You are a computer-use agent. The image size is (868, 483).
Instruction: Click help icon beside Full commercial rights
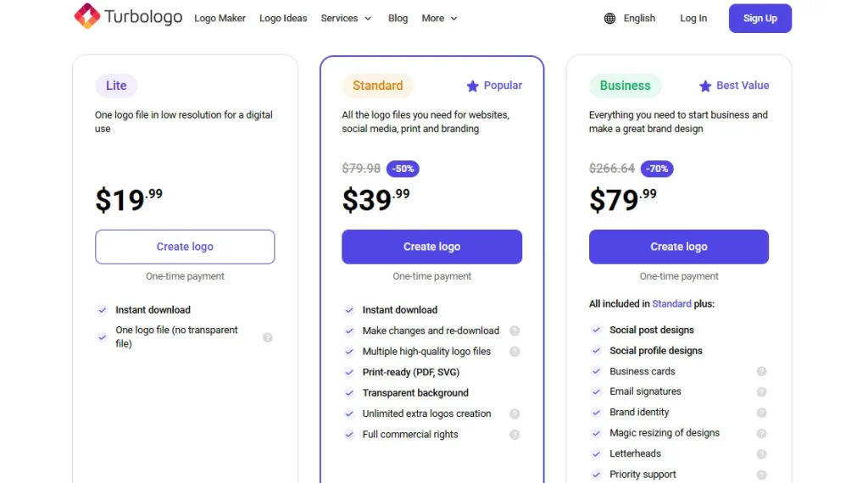click(515, 435)
